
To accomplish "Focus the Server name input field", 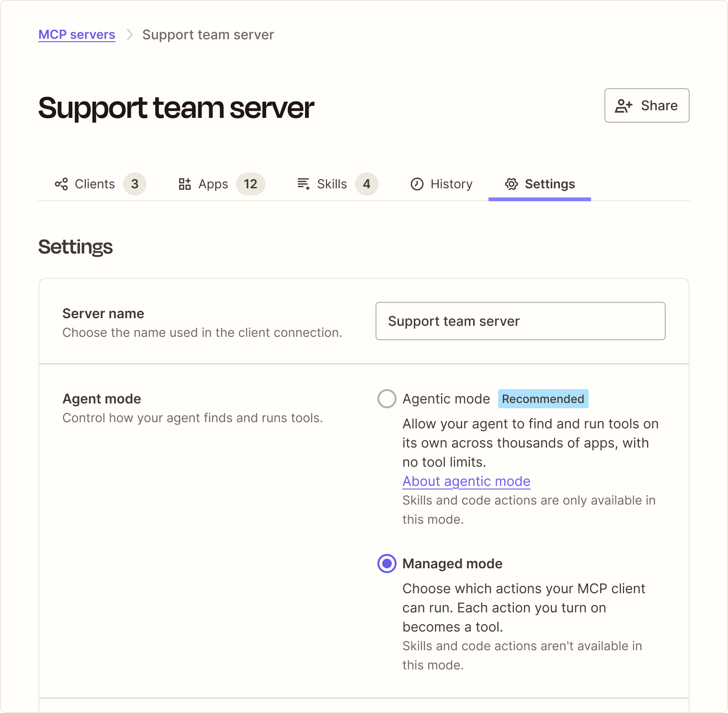I will tap(521, 321).
